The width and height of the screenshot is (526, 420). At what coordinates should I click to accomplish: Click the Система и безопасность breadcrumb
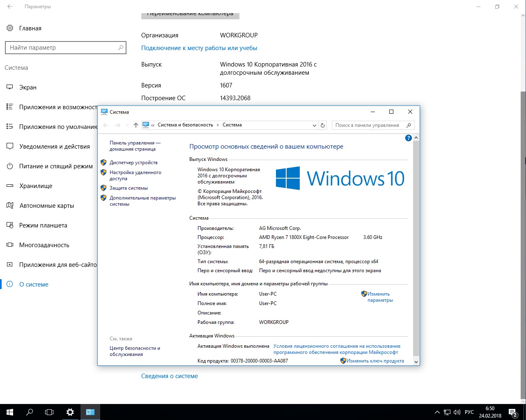tap(186, 125)
